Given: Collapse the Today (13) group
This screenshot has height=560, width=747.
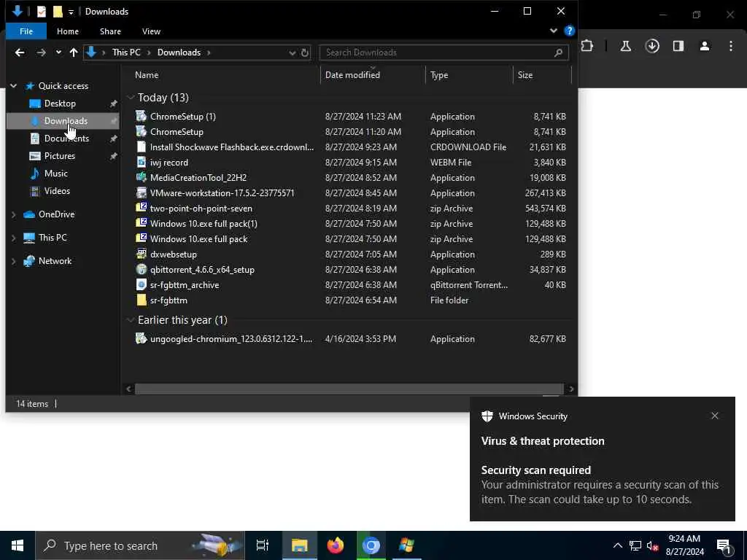Looking at the screenshot, I should (x=131, y=97).
